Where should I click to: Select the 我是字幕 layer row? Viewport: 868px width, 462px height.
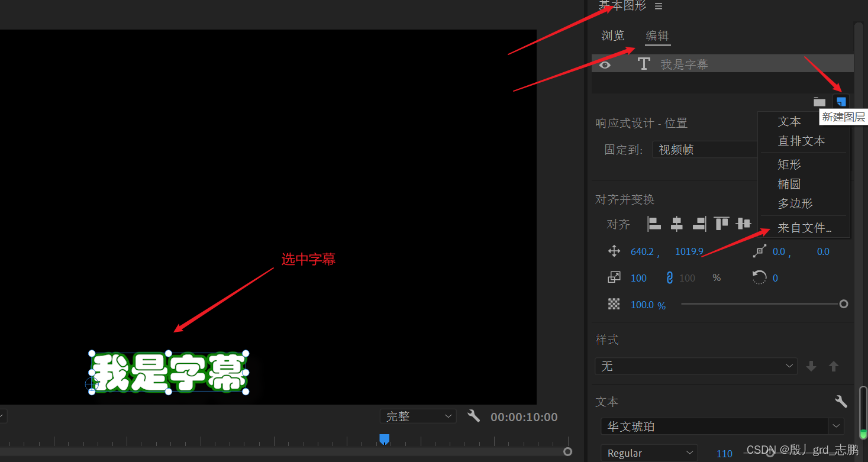722,64
